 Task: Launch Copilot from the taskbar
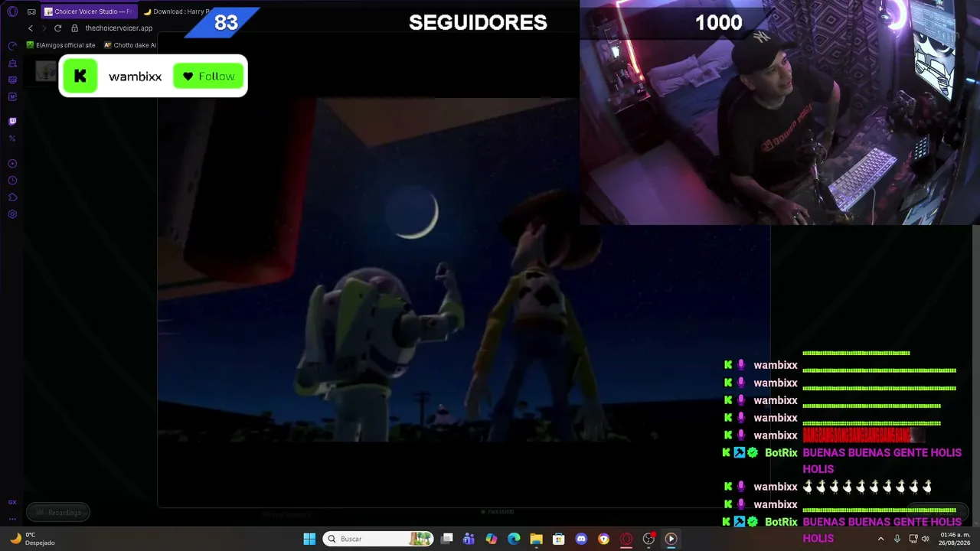492,539
